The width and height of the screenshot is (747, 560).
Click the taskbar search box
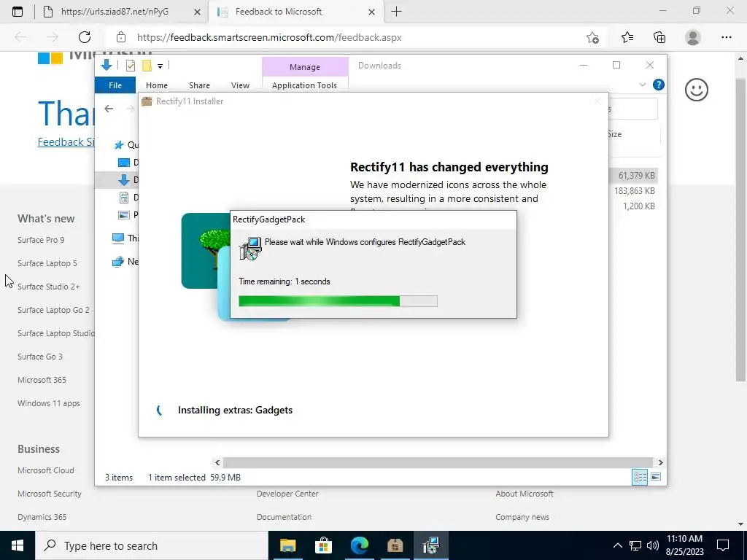[x=152, y=545]
